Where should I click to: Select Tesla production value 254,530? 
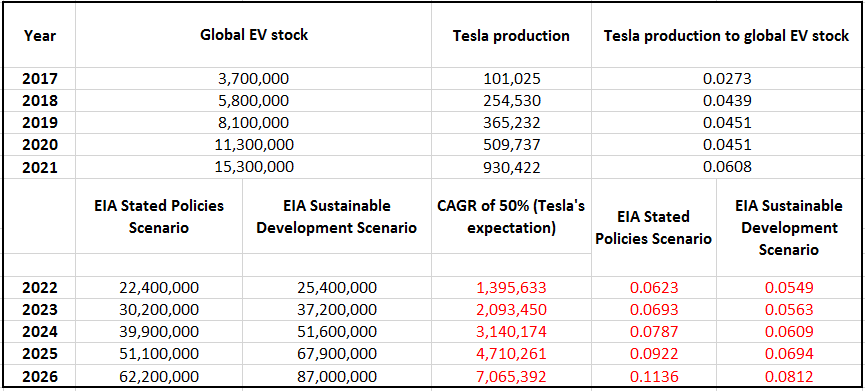click(511, 101)
